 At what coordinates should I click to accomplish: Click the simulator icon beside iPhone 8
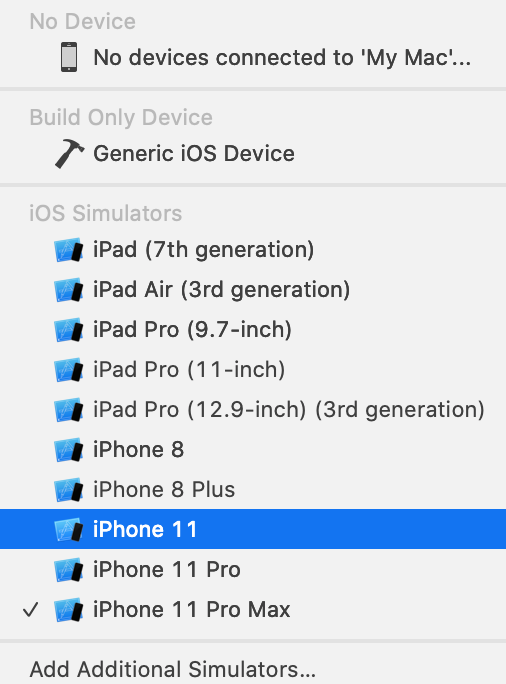[x=68, y=450]
